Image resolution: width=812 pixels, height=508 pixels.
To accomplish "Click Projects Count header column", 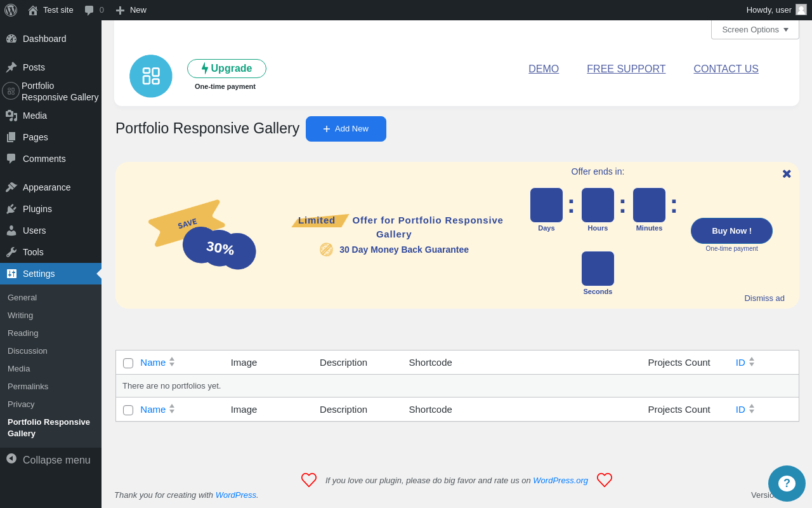I will [679, 362].
